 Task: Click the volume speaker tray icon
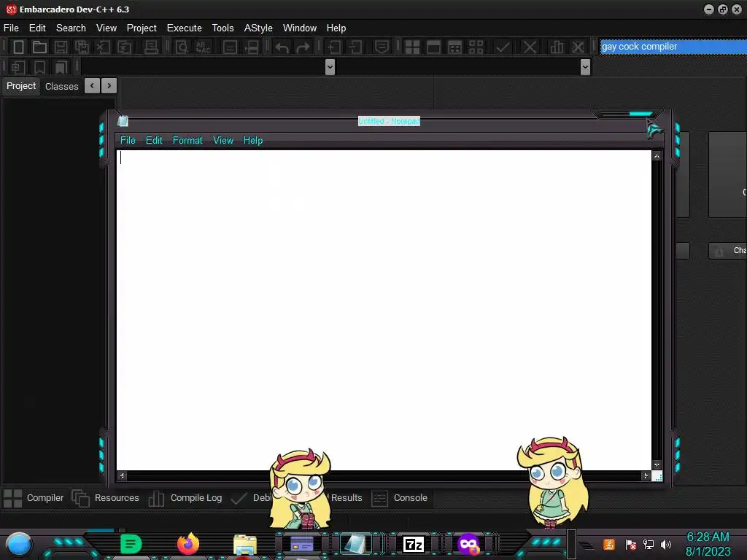(666, 544)
